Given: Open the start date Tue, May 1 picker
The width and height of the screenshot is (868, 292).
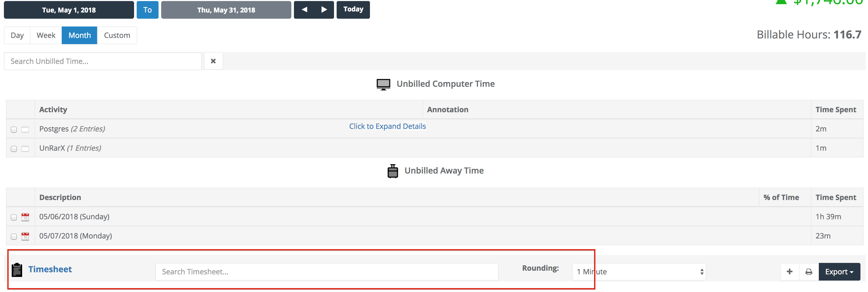Looking at the screenshot, I should click(x=69, y=10).
